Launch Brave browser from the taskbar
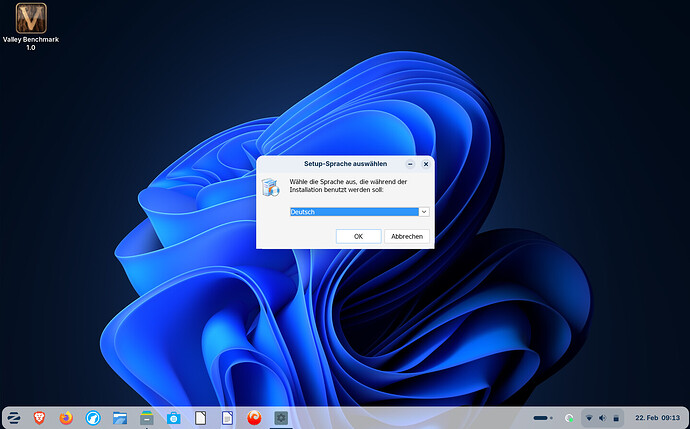The image size is (690, 429). point(40,416)
